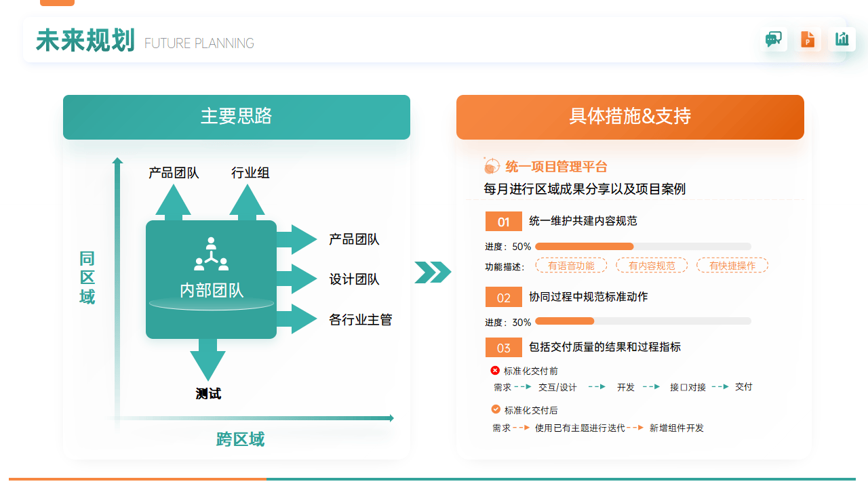Click the chat bubbles icon in header
This screenshot has height=488, width=868.
pyautogui.click(x=774, y=39)
